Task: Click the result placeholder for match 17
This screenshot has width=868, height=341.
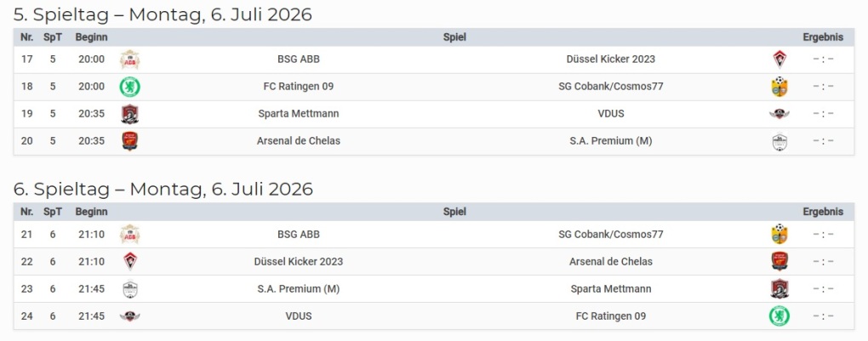Action: click(823, 60)
